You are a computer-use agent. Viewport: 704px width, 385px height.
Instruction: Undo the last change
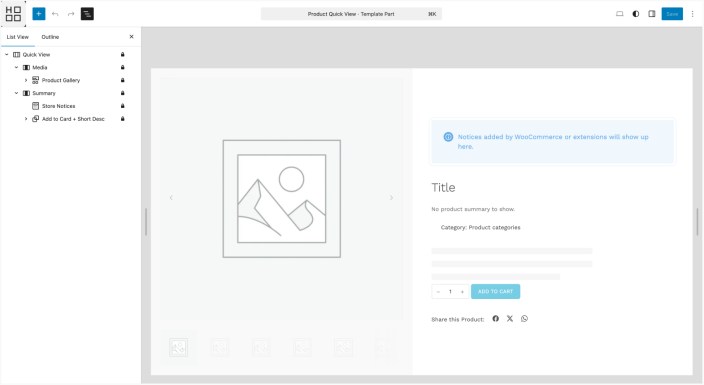[55, 14]
